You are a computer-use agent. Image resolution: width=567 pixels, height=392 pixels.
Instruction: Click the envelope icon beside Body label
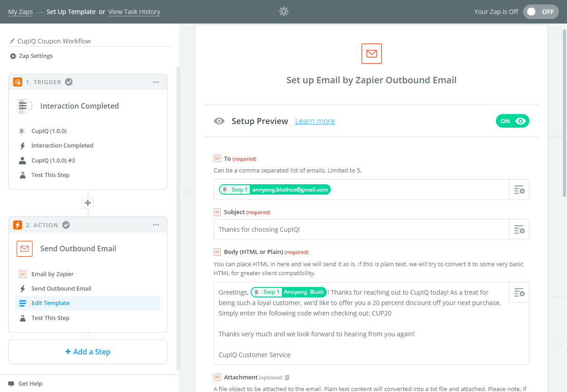(217, 252)
